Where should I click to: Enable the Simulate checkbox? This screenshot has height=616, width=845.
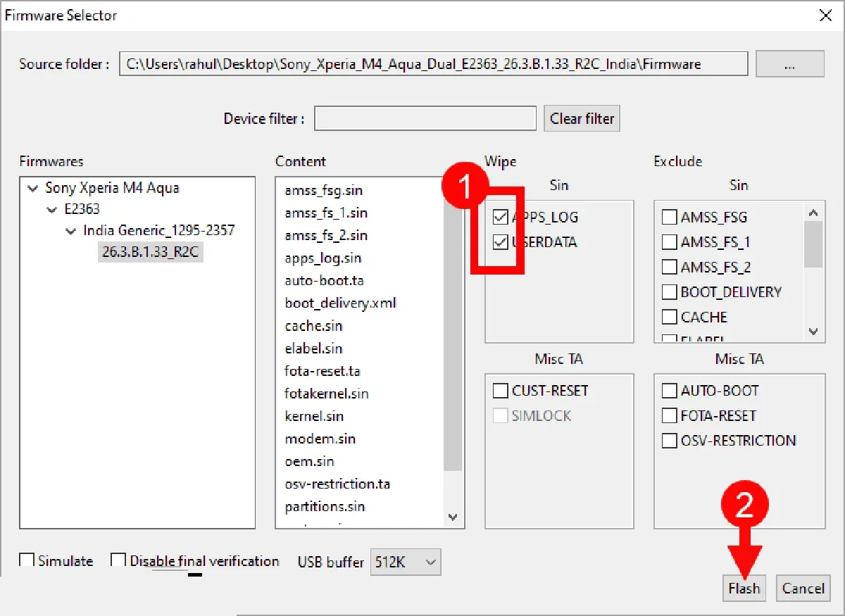[27, 561]
